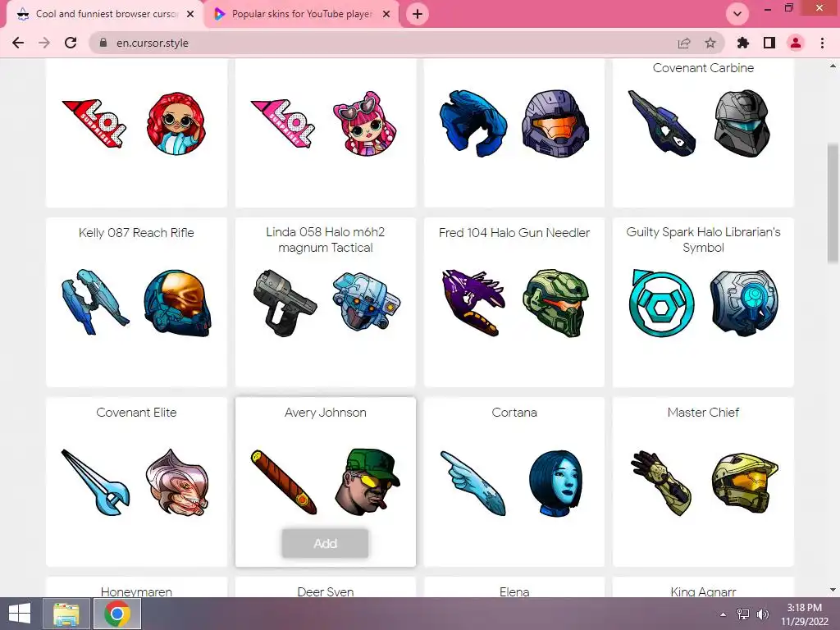
Task: Close the Cool and funniest browser cursors tab
Action: coord(190,14)
